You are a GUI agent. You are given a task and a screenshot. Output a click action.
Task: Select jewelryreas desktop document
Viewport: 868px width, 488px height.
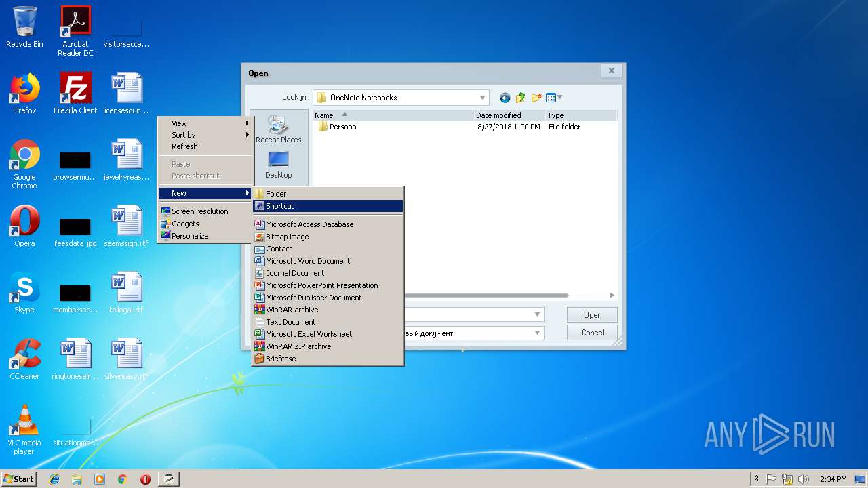coord(126,160)
